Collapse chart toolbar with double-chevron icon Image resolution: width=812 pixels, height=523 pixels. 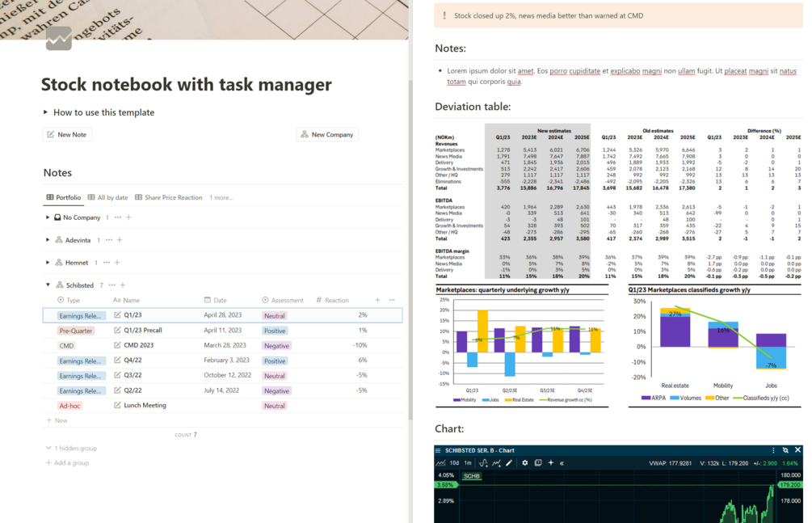(562, 463)
